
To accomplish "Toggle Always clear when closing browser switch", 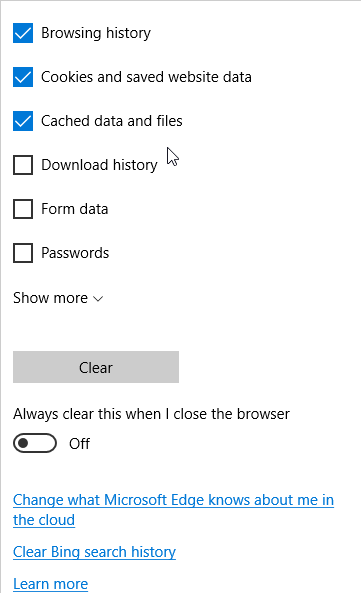I will pyautogui.click(x=35, y=443).
